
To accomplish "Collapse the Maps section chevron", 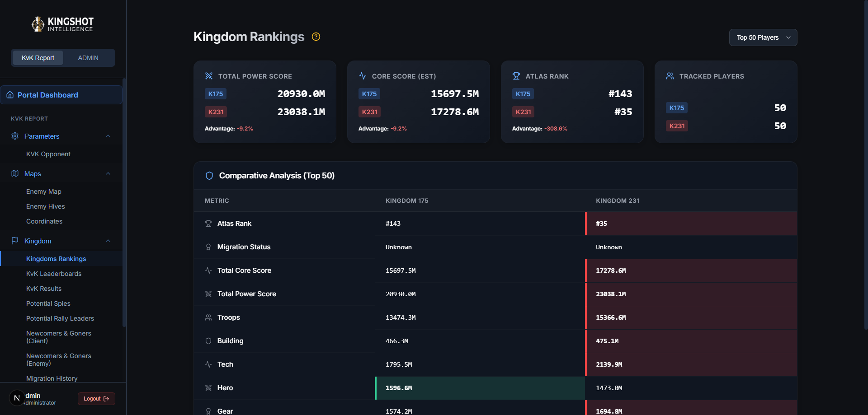I will click(108, 173).
